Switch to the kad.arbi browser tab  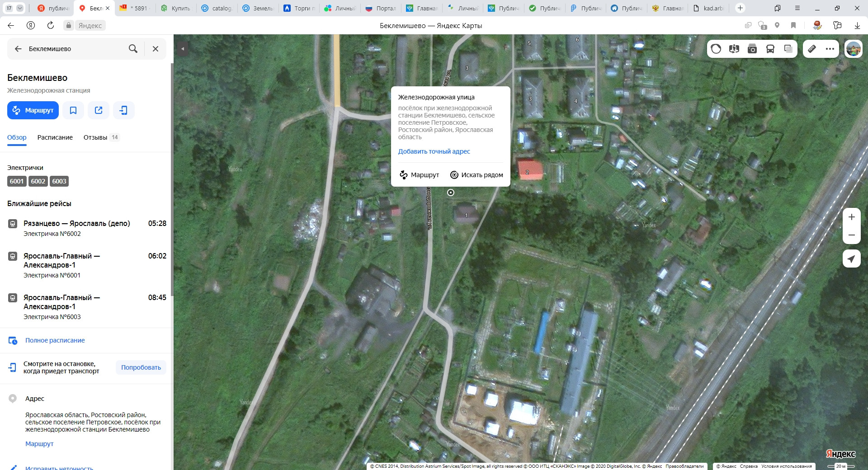(708, 8)
